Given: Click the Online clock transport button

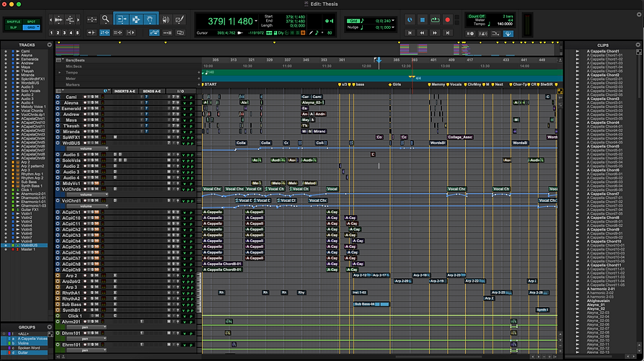Looking at the screenshot, I should pyautogui.click(x=410, y=19).
